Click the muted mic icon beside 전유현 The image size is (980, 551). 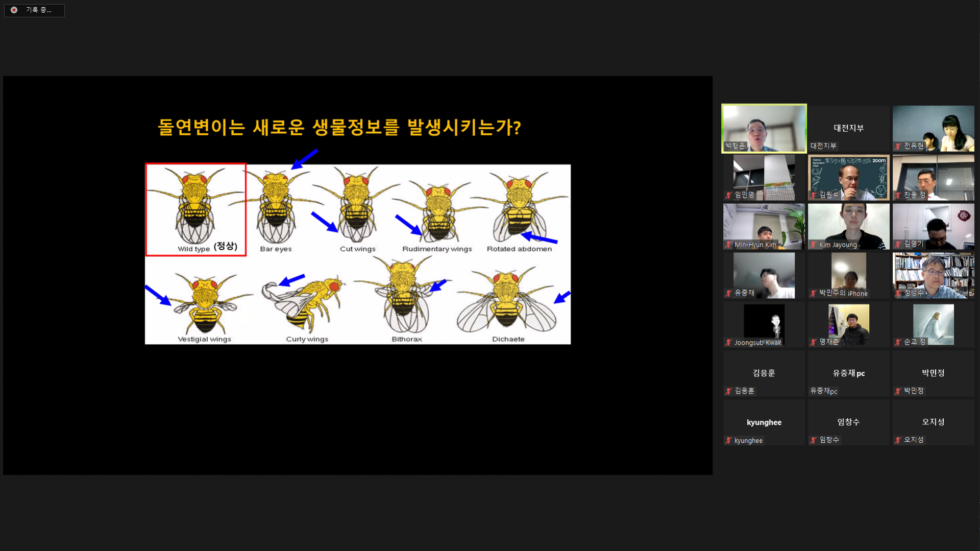tap(898, 146)
